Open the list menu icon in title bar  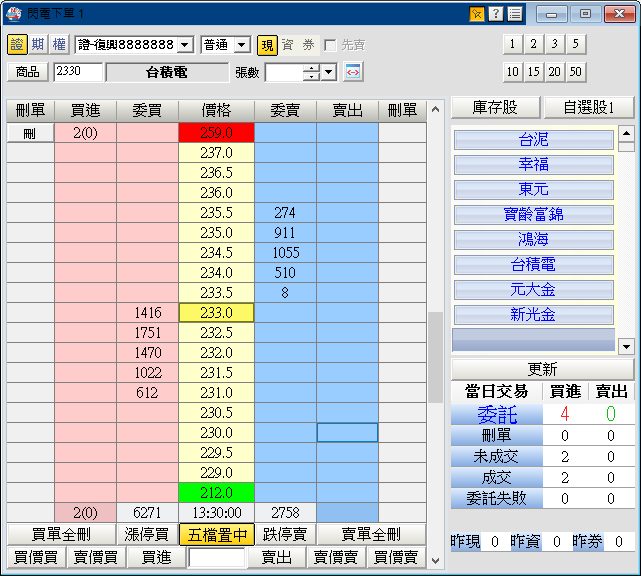514,14
